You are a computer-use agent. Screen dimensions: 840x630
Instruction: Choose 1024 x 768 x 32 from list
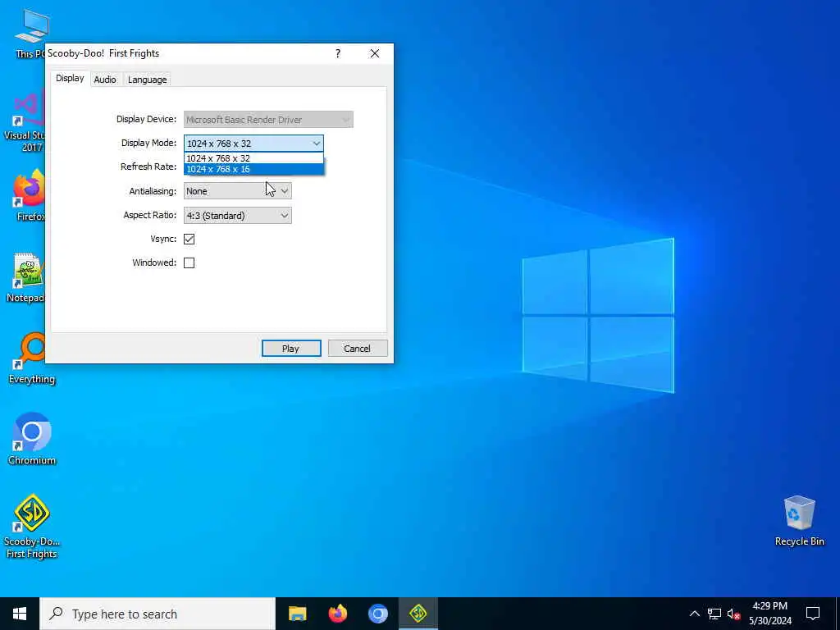(254, 158)
